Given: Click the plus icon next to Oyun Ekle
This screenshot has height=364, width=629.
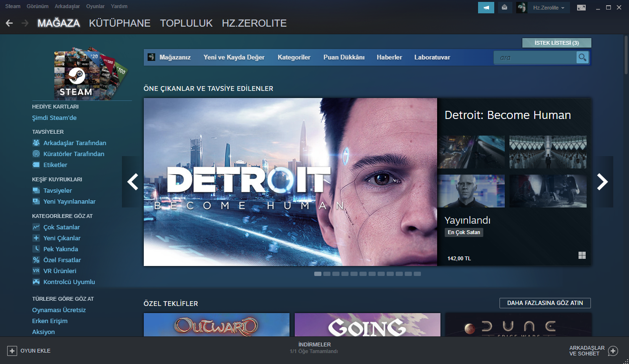Looking at the screenshot, I should click(x=12, y=351).
